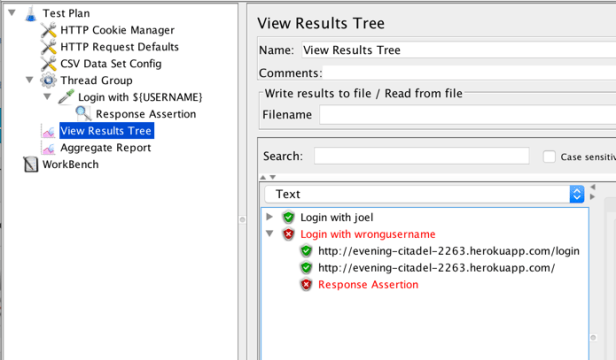The image size is (616, 360).
Task: Click the Test Plan flask icon
Action: tap(31, 13)
